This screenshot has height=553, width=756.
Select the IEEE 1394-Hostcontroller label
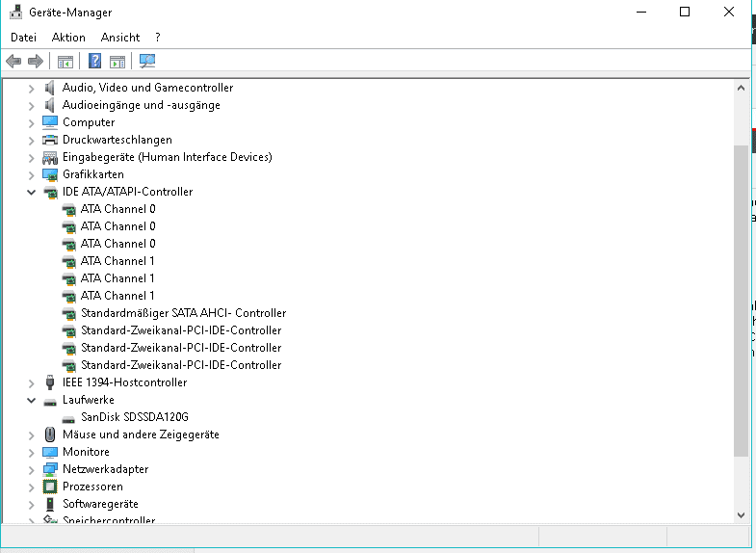coord(124,382)
